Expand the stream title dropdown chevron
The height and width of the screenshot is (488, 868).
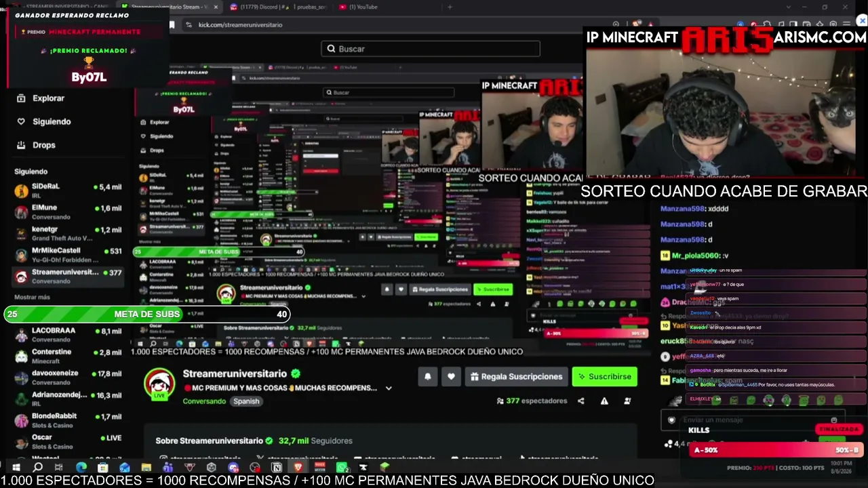coord(389,388)
